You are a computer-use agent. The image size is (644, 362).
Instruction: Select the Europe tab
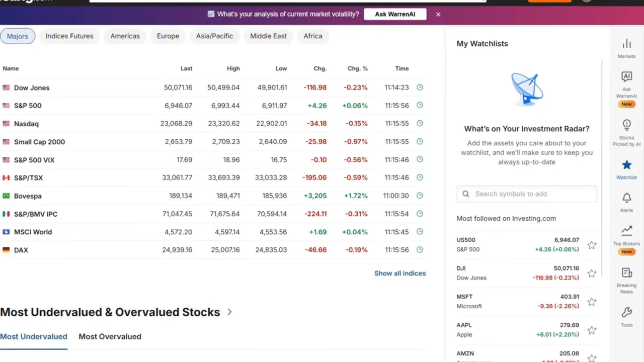168,36
